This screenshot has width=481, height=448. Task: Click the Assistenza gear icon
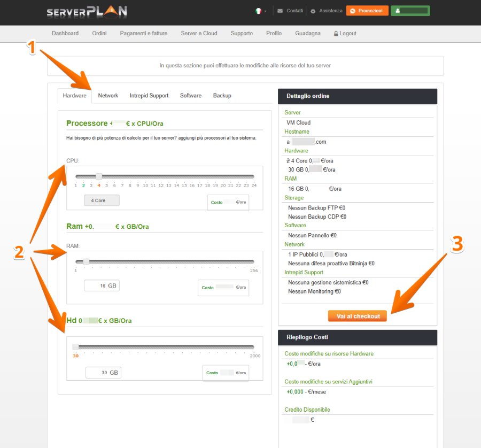pyautogui.click(x=313, y=11)
